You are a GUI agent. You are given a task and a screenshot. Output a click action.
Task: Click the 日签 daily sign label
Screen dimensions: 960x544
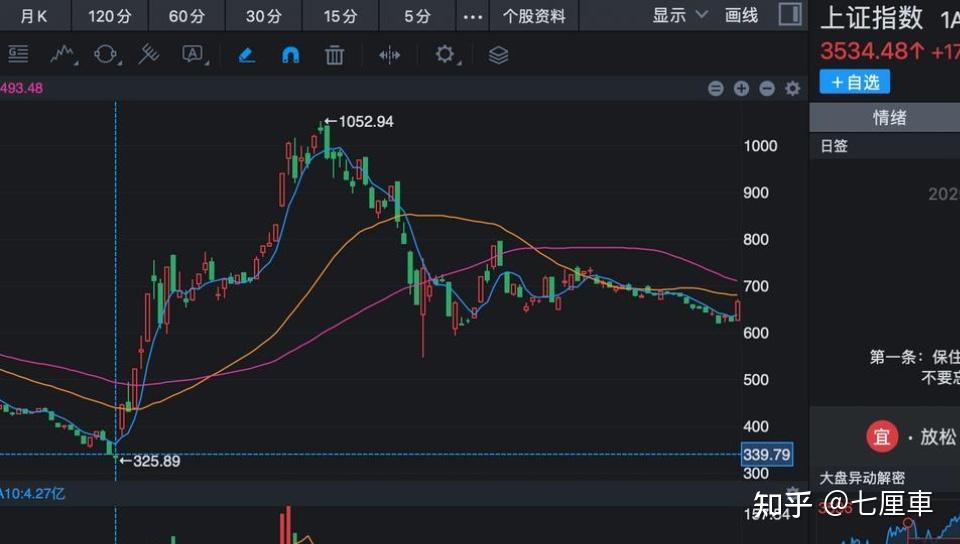[834, 146]
